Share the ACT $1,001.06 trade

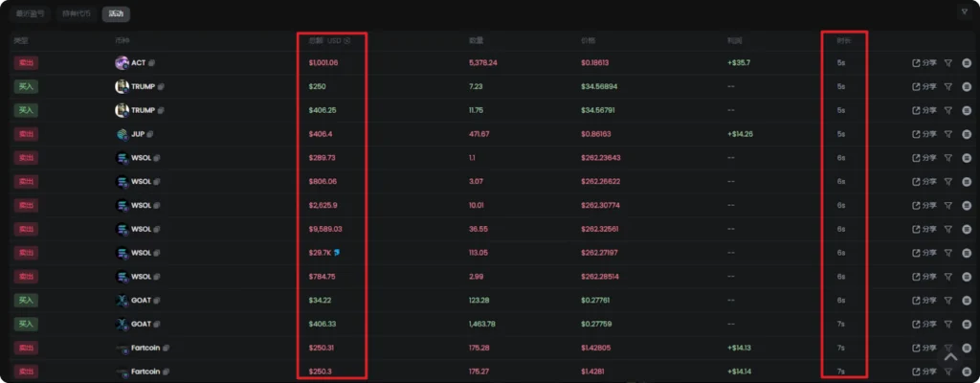pyautogui.click(x=924, y=62)
